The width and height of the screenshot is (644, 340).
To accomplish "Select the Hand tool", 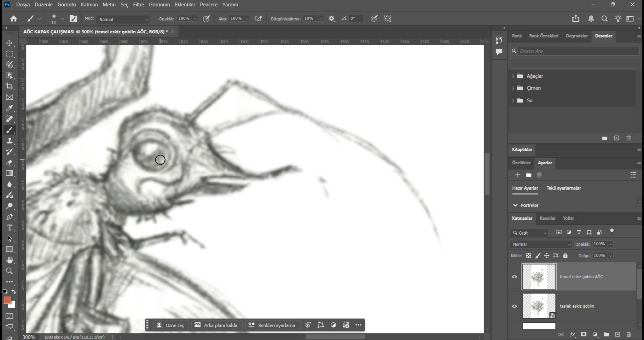I will (x=9, y=260).
